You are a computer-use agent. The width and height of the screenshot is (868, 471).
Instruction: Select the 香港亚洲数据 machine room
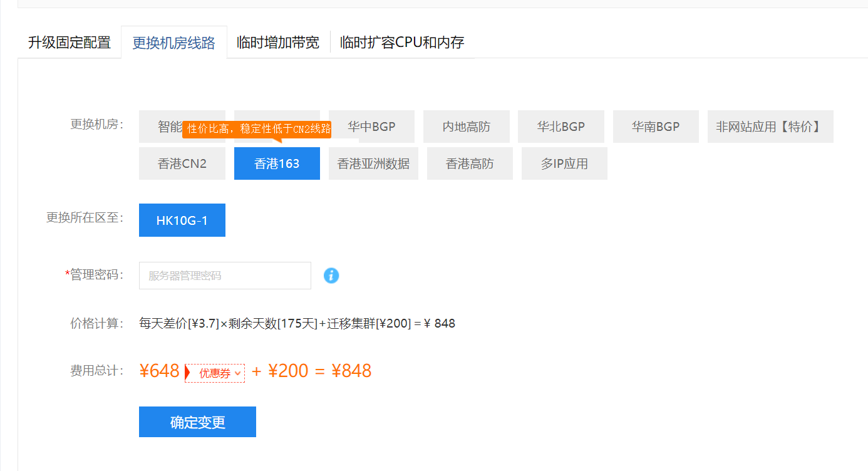373,163
